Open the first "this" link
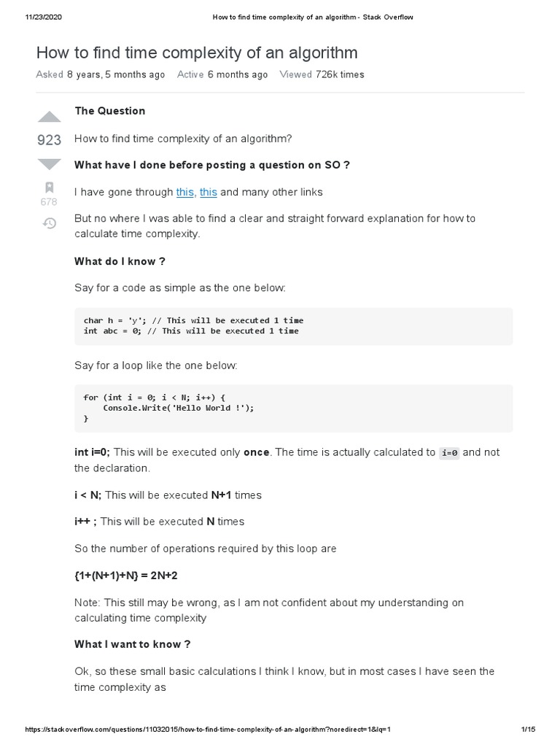The width and height of the screenshot is (560, 747). click(x=185, y=192)
